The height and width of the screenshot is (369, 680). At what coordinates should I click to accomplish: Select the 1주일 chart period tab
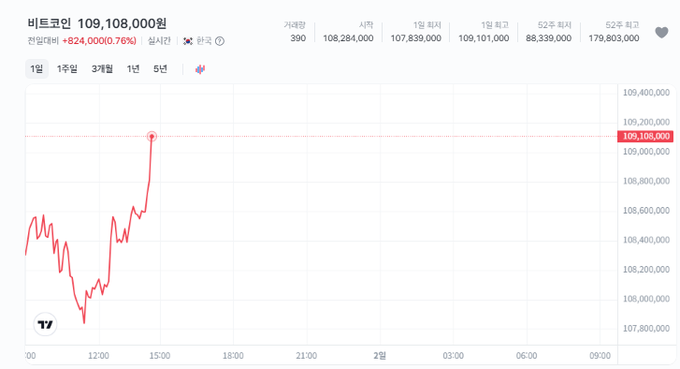(67, 69)
